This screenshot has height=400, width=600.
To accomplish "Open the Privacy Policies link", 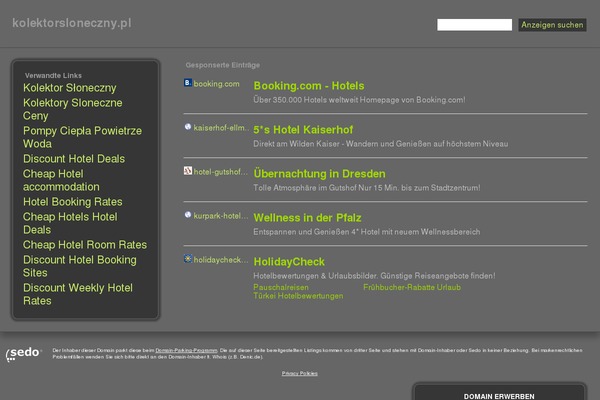I will tap(300, 373).
